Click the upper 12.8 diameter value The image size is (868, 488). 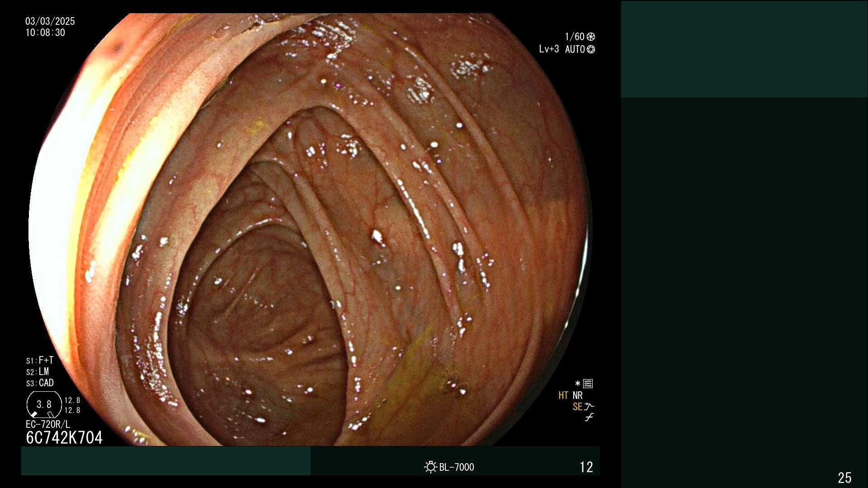click(x=72, y=400)
